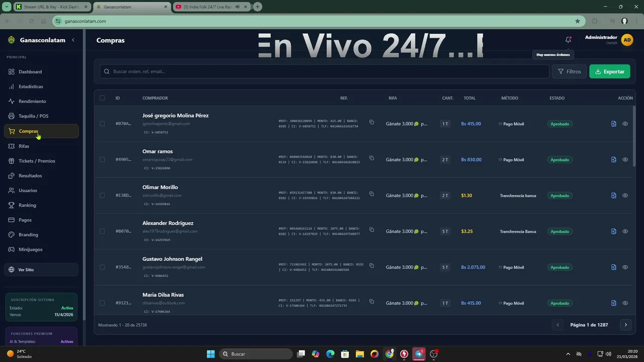Image resolution: width=644 pixels, height=362 pixels.
Task: Open receipt document for Gustavo Johnson Rangel
Action: pyautogui.click(x=614, y=267)
